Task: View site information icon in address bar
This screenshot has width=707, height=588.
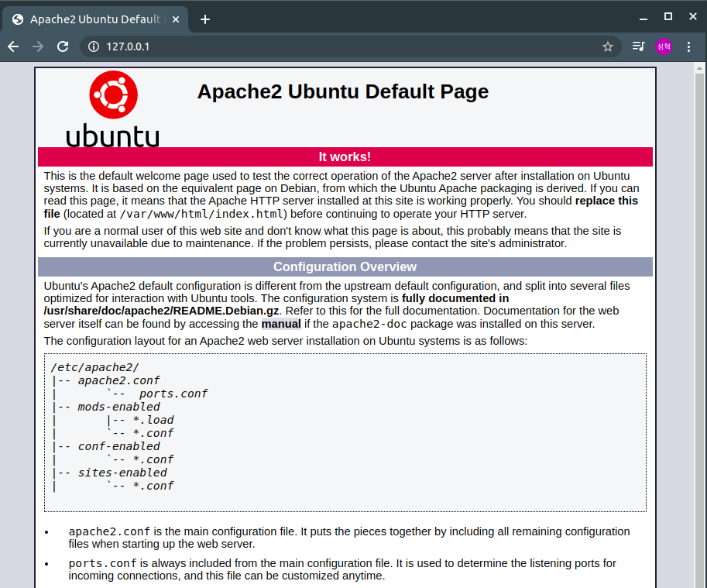Action: coord(94,46)
